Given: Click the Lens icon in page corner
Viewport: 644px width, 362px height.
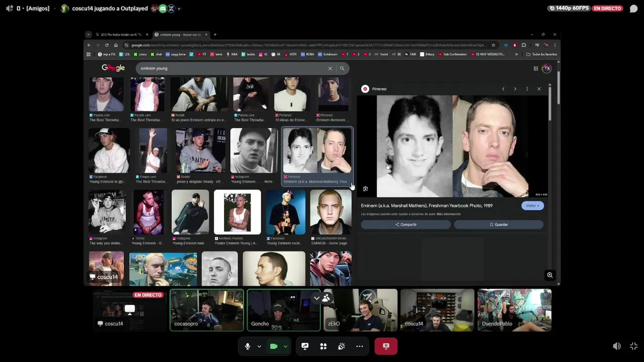Looking at the screenshot, I should tap(550, 275).
